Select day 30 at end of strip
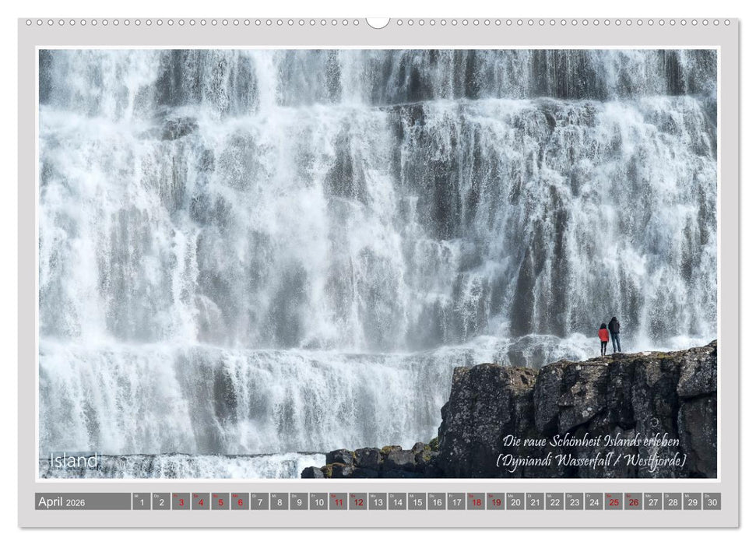 [712, 502]
